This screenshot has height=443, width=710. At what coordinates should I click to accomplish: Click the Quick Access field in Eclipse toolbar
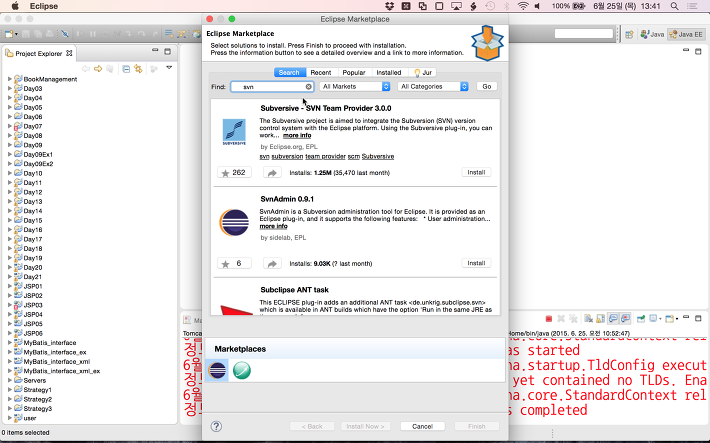tap(583, 34)
